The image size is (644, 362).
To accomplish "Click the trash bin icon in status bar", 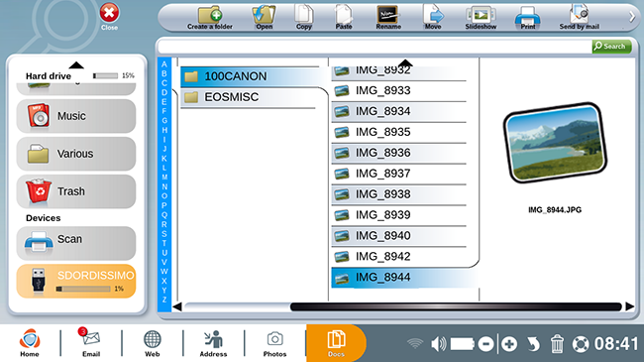I will 557,344.
